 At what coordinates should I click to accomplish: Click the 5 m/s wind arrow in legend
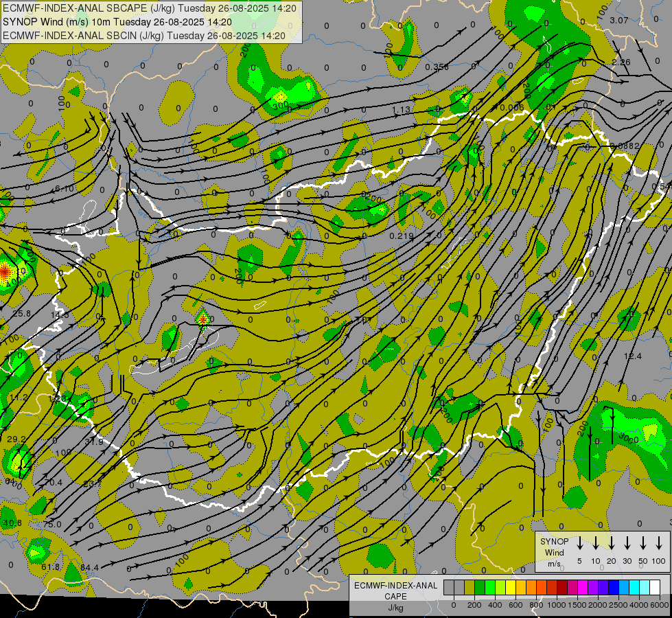pyautogui.click(x=579, y=543)
